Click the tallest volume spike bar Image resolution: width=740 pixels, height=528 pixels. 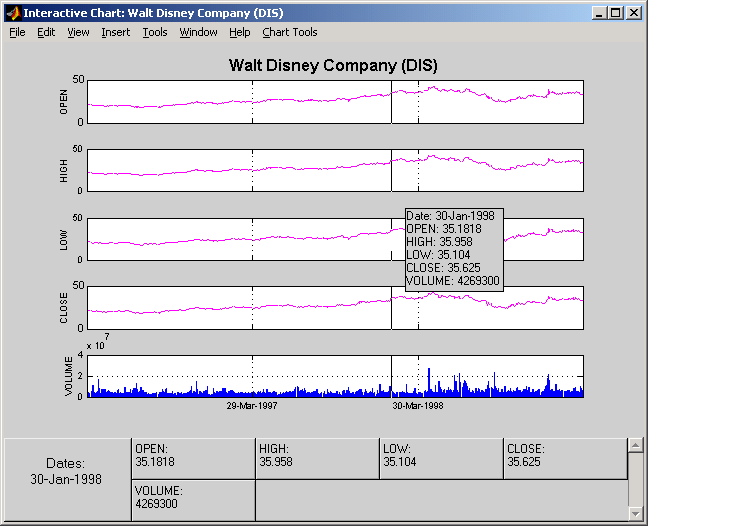(429, 383)
